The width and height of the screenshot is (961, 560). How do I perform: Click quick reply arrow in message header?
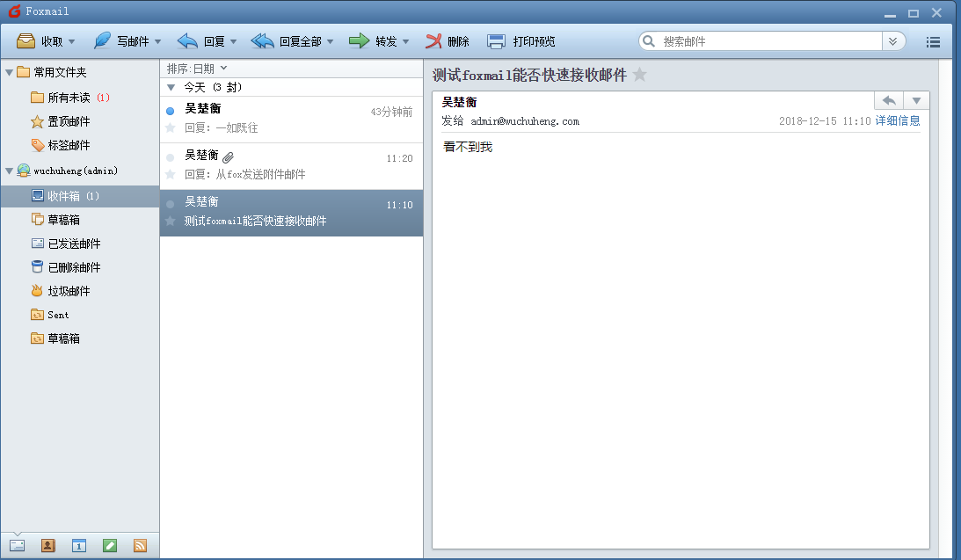(x=889, y=100)
